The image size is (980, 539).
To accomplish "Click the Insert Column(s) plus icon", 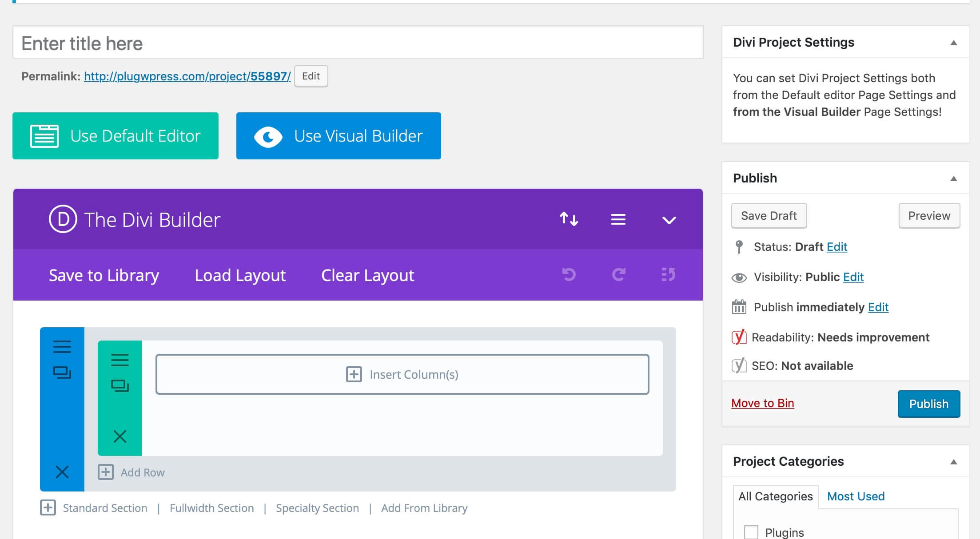I will (x=354, y=374).
